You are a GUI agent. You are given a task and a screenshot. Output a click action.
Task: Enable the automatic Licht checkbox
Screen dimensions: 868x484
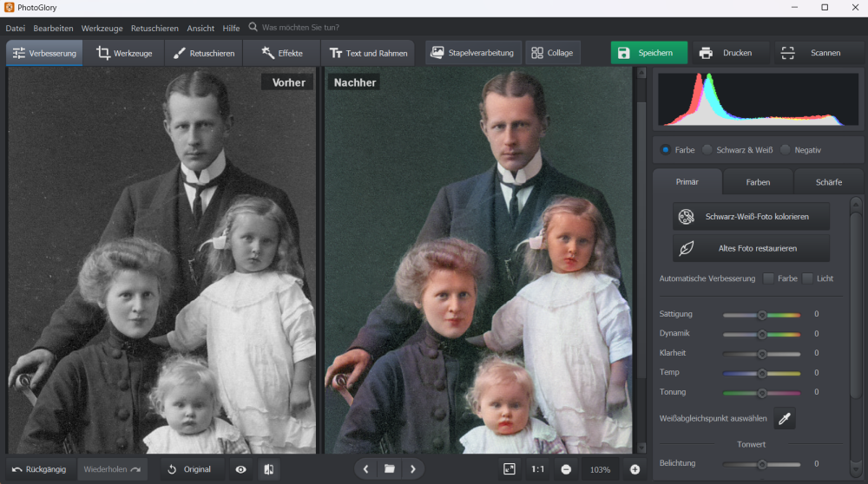[x=807, y=278]
